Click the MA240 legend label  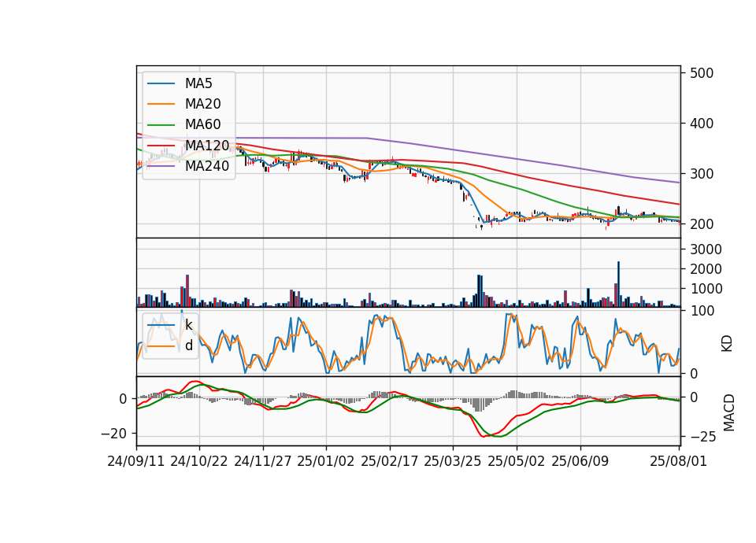point(207,166)
